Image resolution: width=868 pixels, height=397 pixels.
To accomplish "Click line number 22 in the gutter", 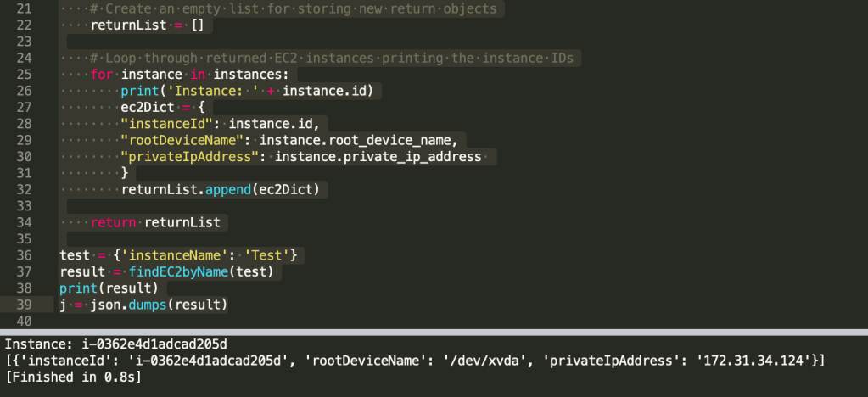I will [24, 25].
